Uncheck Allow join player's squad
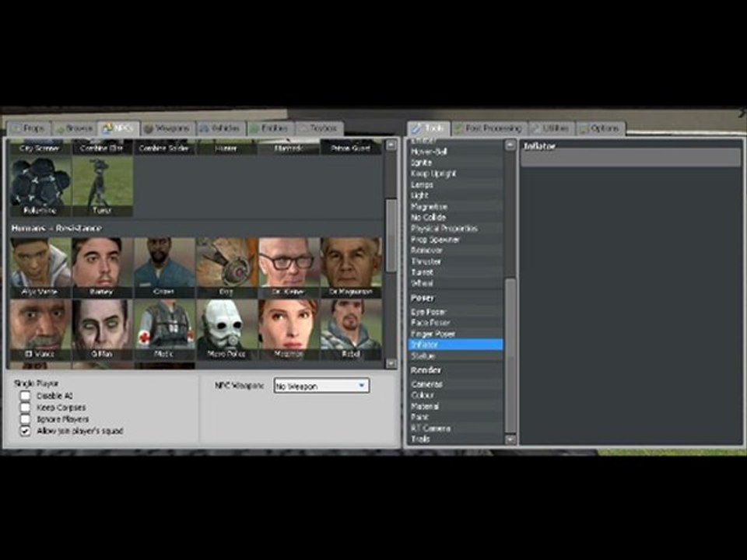The image size is (747, 560). (25, 431)
